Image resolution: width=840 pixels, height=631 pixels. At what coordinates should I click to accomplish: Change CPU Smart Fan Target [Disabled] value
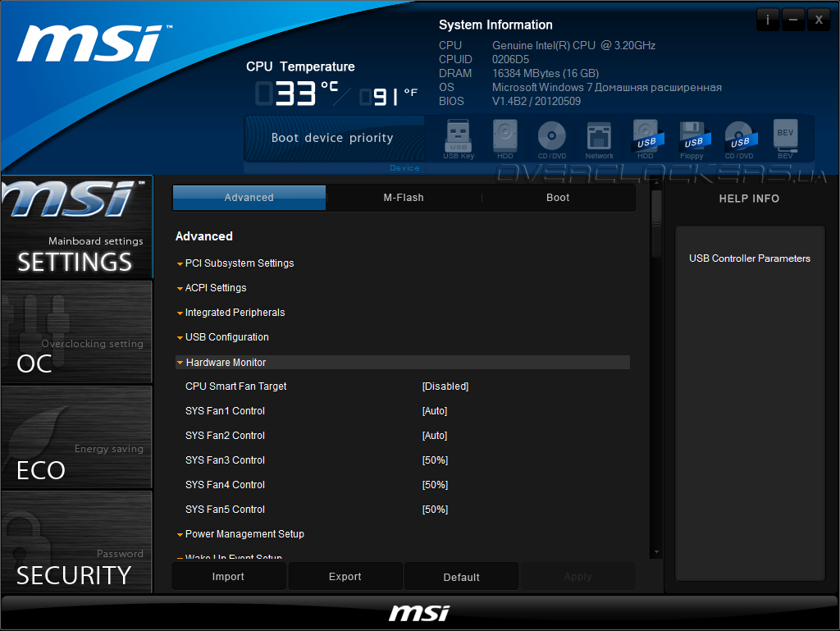pos(445,386)
